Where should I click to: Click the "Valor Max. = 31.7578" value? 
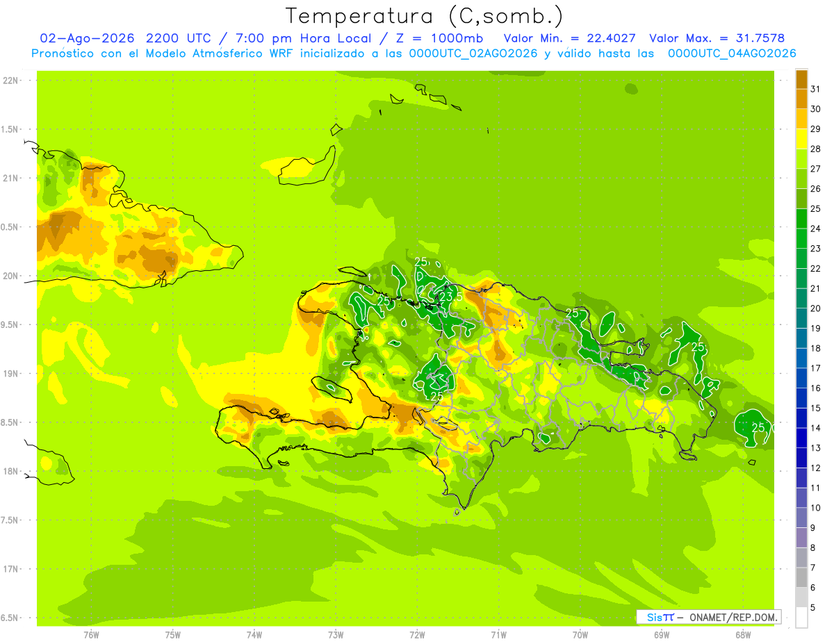(718, 38)
